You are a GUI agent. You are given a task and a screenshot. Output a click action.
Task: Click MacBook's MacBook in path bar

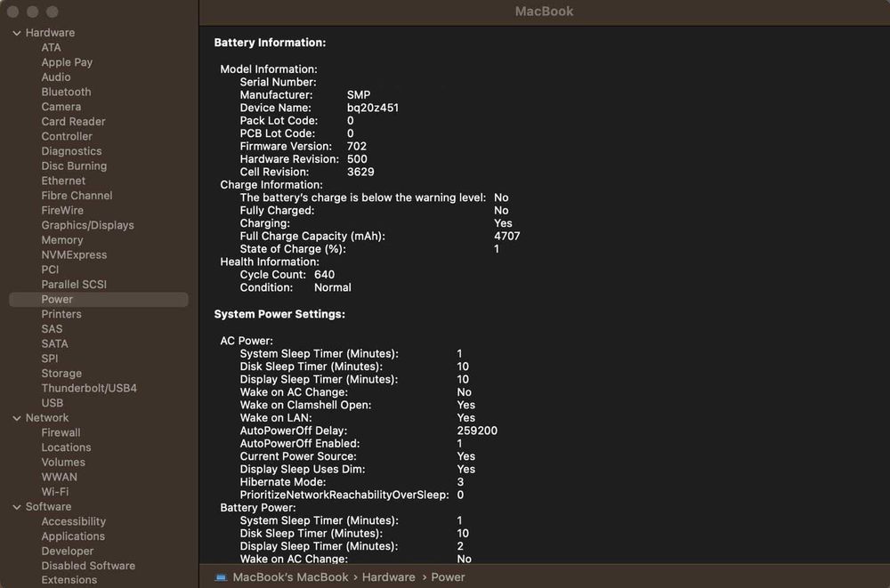point(291,577)
